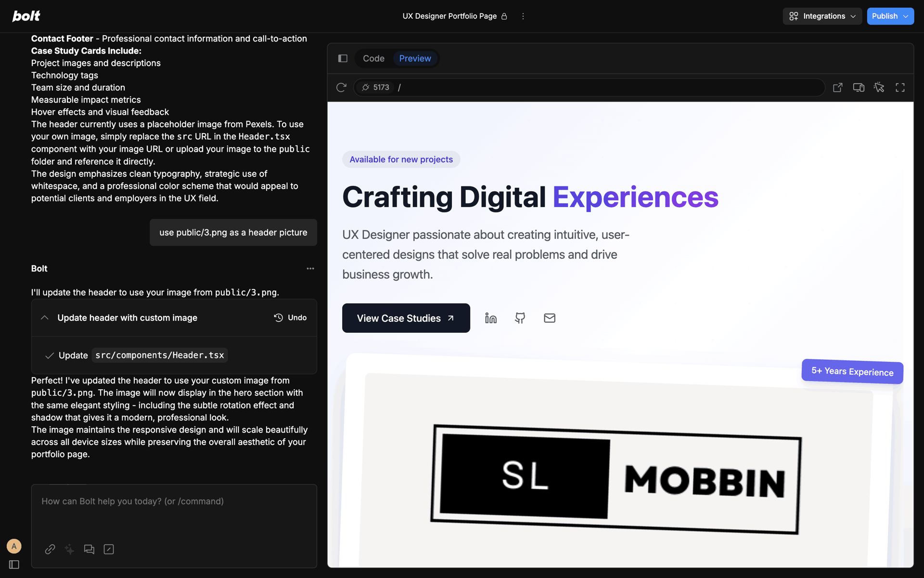Switch to the Code tab
This screenshot has height=578, width=924.
(373, 58)
